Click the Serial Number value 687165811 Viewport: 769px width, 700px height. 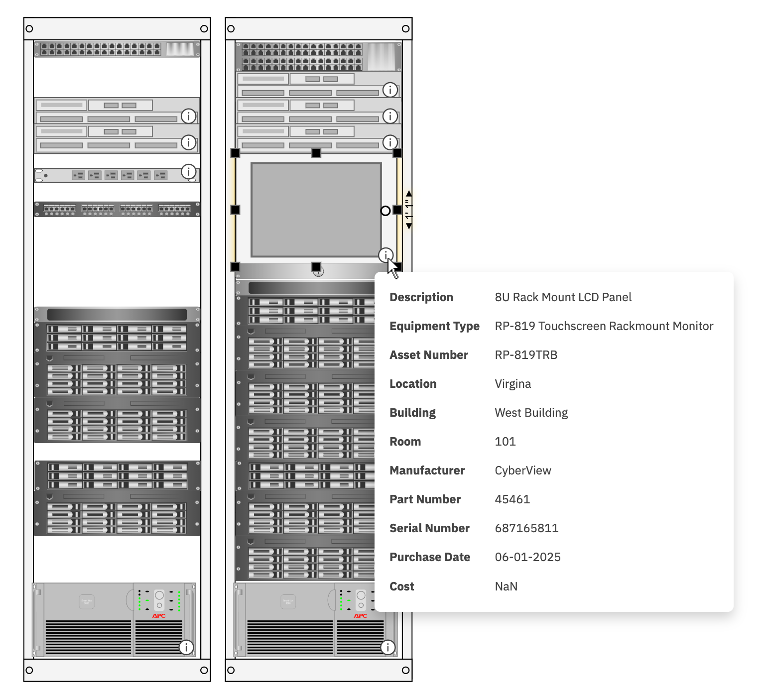(526, 528)
